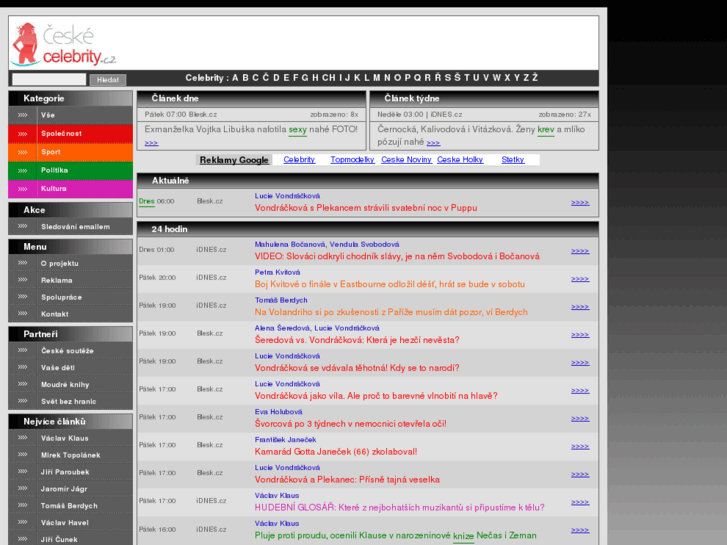Click the arrow icon beside Vaše děti

coord(22,367)
